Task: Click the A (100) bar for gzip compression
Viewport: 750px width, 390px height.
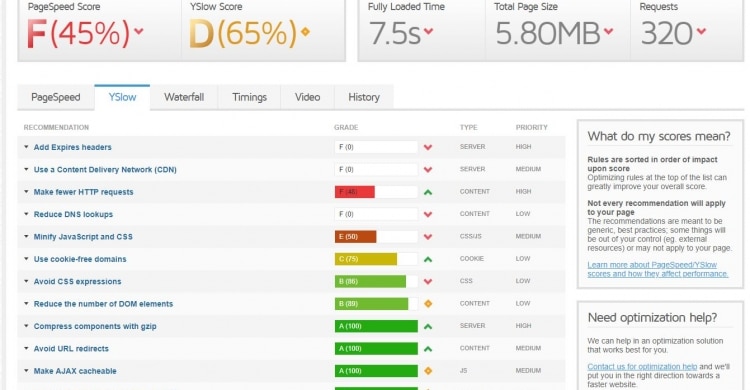Action: [376, 326]
